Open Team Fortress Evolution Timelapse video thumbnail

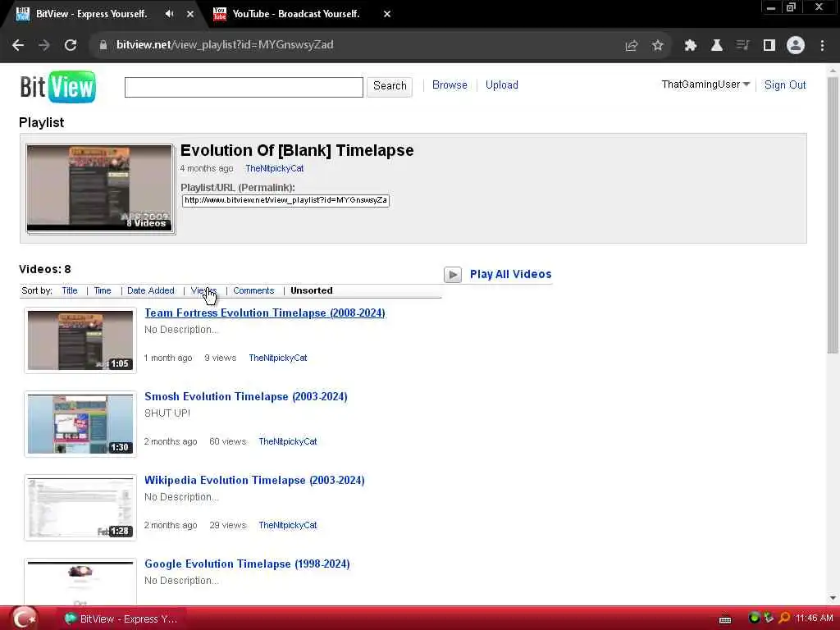click(80, 340)
